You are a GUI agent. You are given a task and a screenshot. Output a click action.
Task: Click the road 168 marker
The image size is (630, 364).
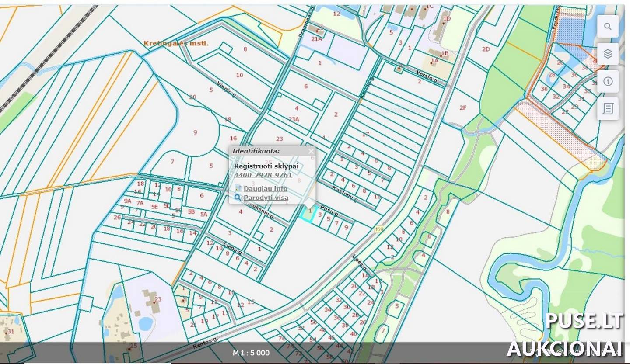[379, 229]
